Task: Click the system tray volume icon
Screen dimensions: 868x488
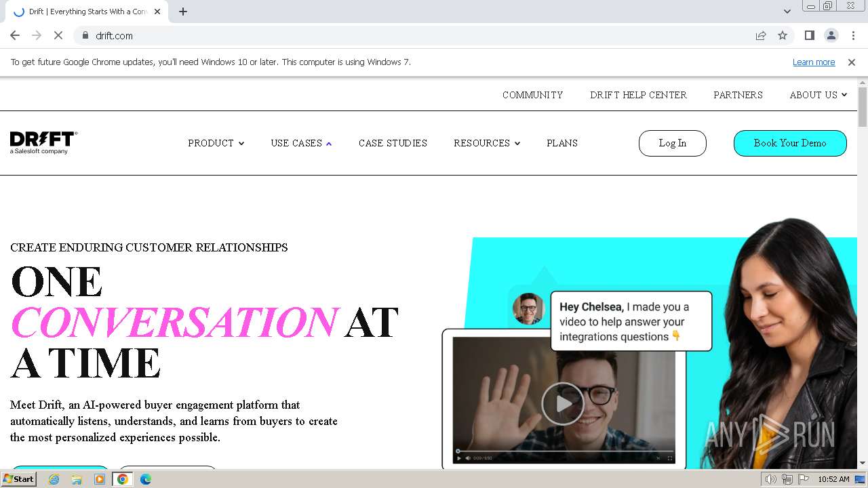Action: click(x=770, y=479)
